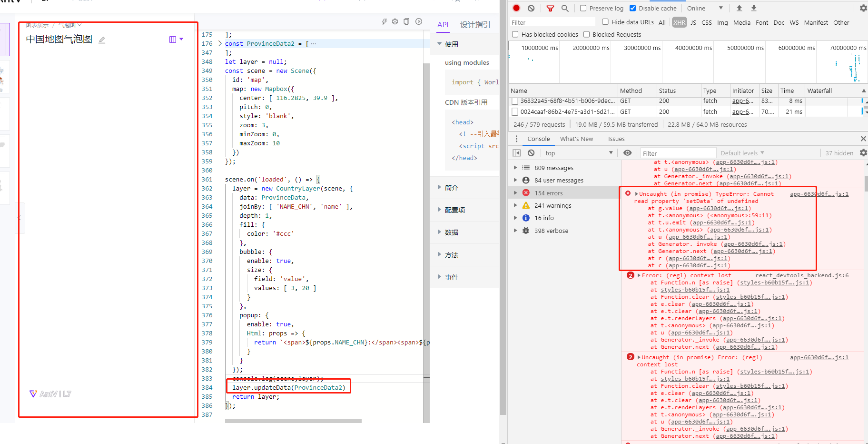Click the react_devtools_backend.js:6 link
868x444 pixels.
point(802,275)
